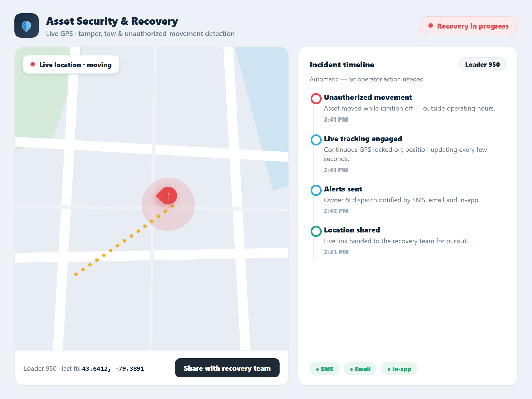Click the Unauthorized movement red timeline circle
The image size is (532, 399).
[316, 99]
